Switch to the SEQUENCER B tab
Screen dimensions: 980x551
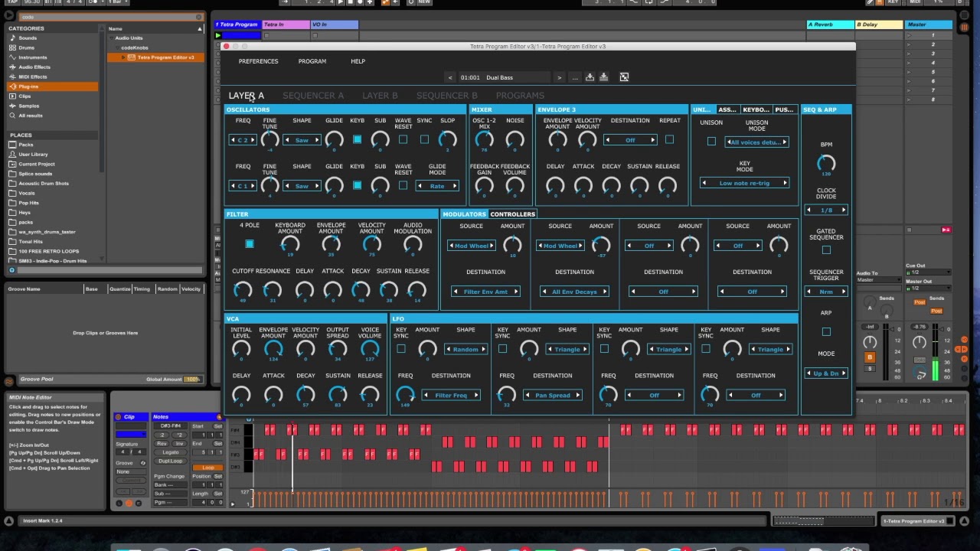pyautogui.click(x=447, y=96)
